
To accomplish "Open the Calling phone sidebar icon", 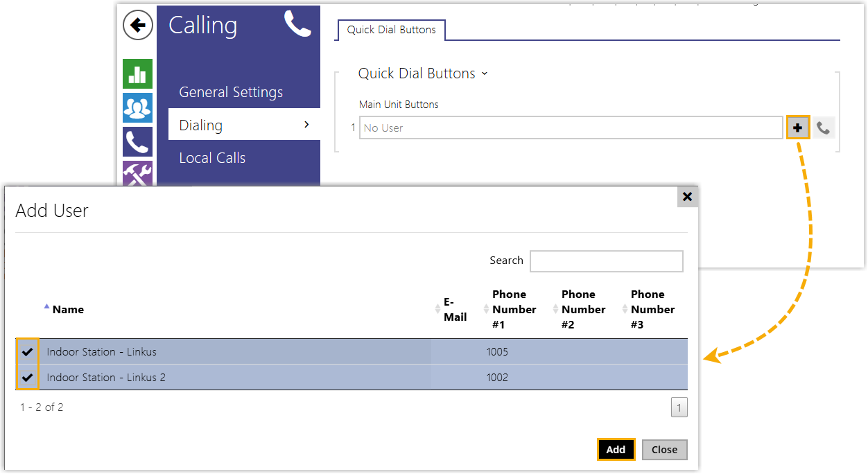I will [137, 142].
